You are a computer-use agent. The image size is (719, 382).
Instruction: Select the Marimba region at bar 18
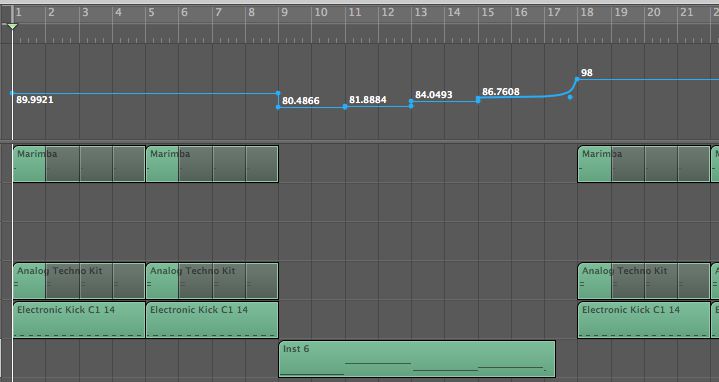(x=644, y=164)
